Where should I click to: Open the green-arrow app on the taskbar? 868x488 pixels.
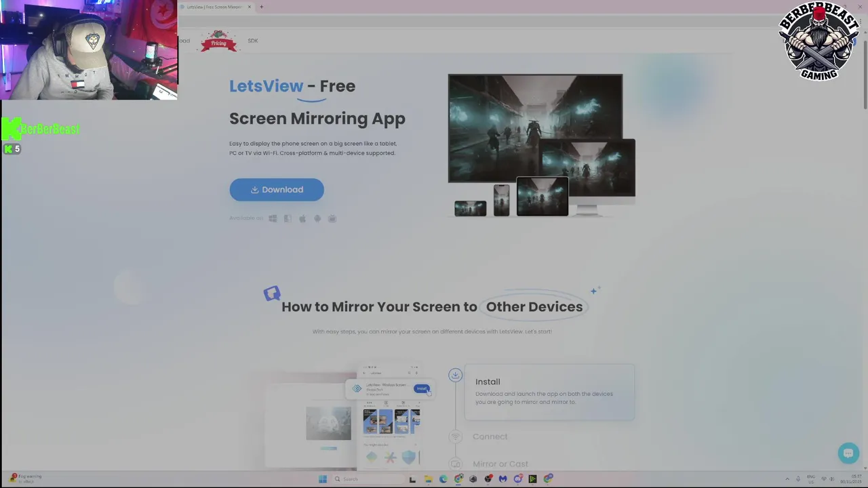(x=532, y=479)
